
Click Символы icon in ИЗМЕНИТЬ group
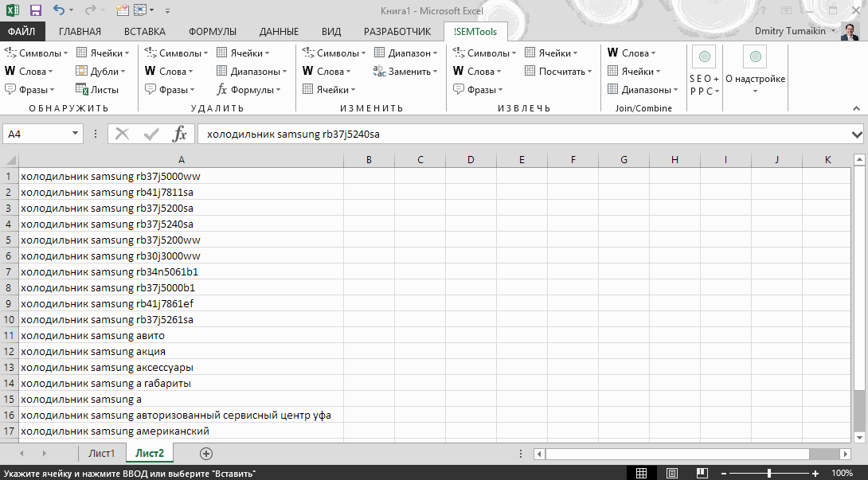coord(308,53)
